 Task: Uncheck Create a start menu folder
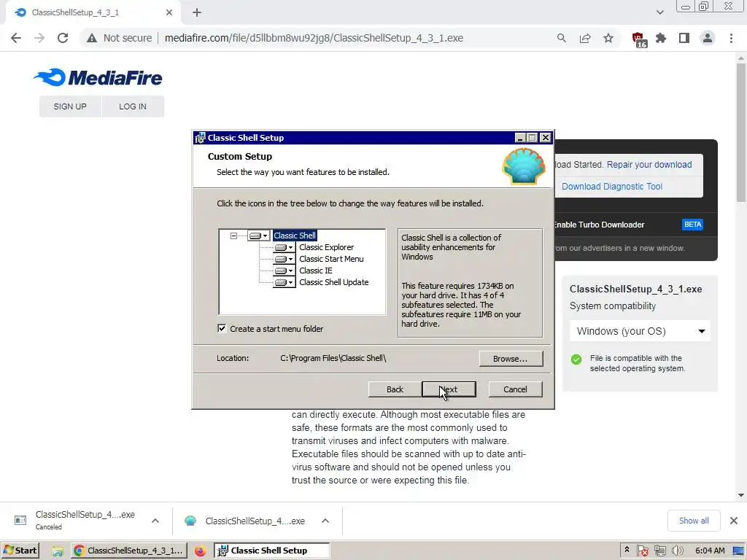222,329
